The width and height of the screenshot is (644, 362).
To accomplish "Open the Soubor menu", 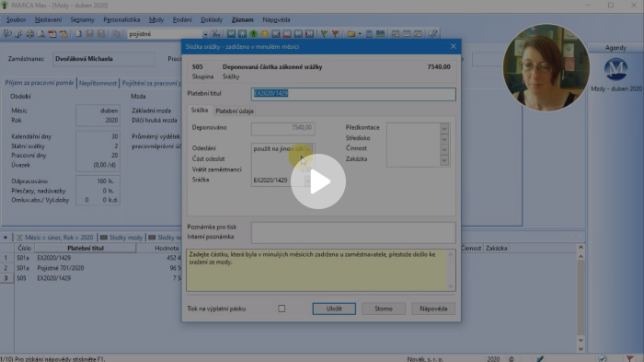I will point(16,19).
